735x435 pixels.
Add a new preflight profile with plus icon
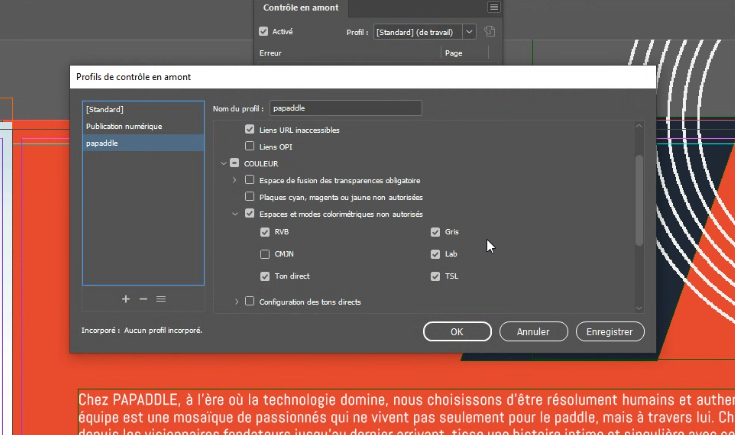(x=126, y=299)
